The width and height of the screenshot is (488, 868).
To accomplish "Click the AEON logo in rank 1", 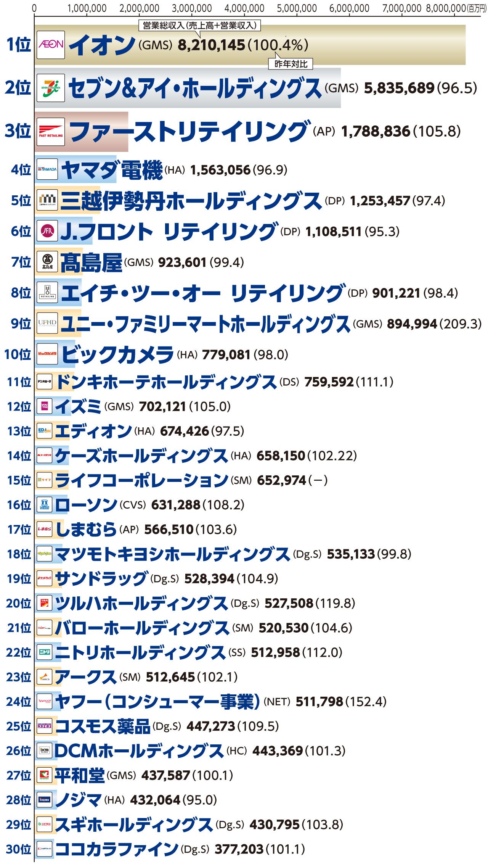I will tap(51, 45).
